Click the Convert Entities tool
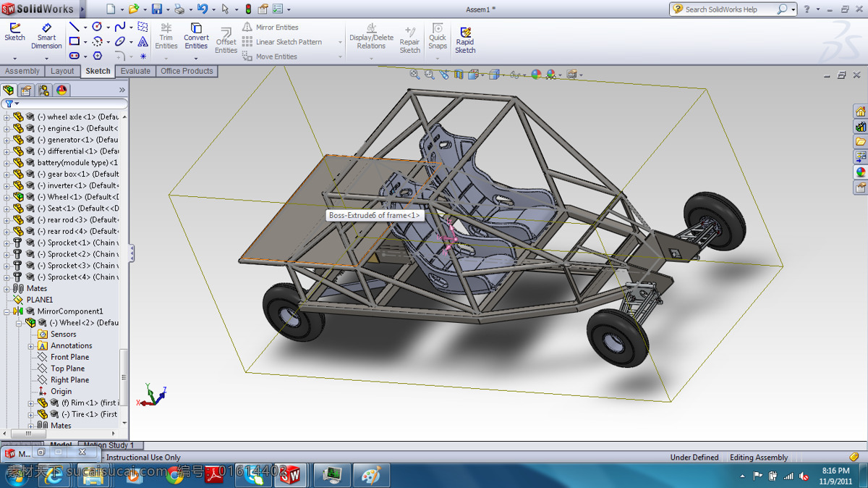Screen dimensions: 868x488 [x=196, y=37]
